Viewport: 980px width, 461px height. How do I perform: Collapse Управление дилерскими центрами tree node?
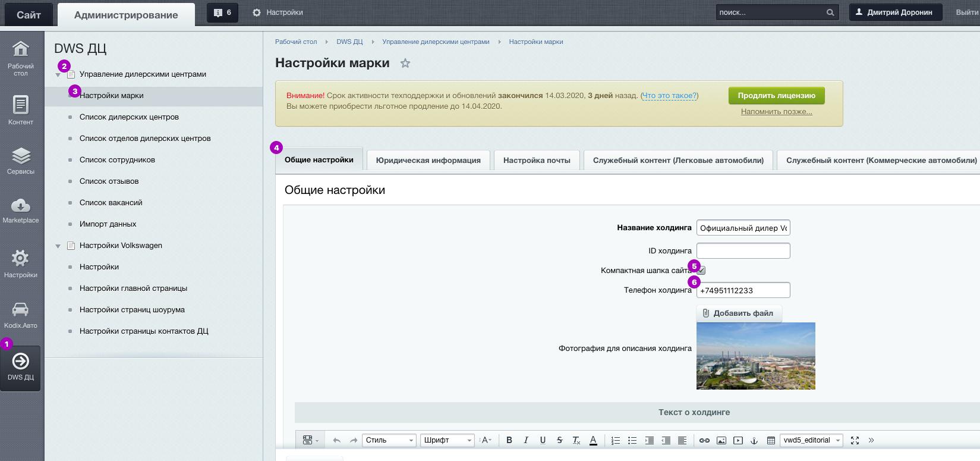point(58,75)
